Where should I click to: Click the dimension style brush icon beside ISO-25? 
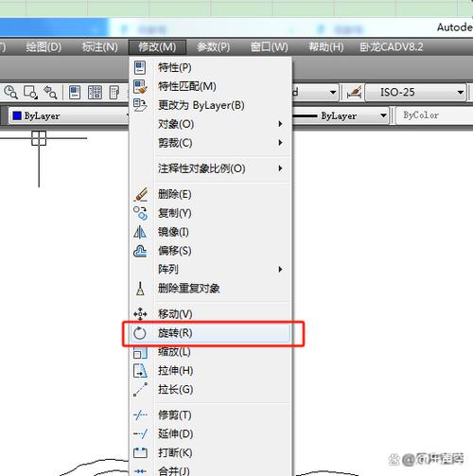pyautogui.click(x=354, y=93)
